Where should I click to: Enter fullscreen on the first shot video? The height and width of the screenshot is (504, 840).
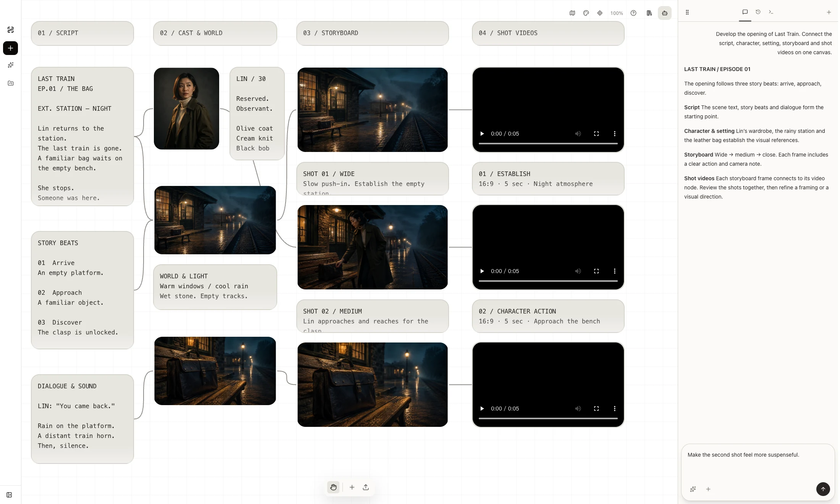tap(596, 134)
